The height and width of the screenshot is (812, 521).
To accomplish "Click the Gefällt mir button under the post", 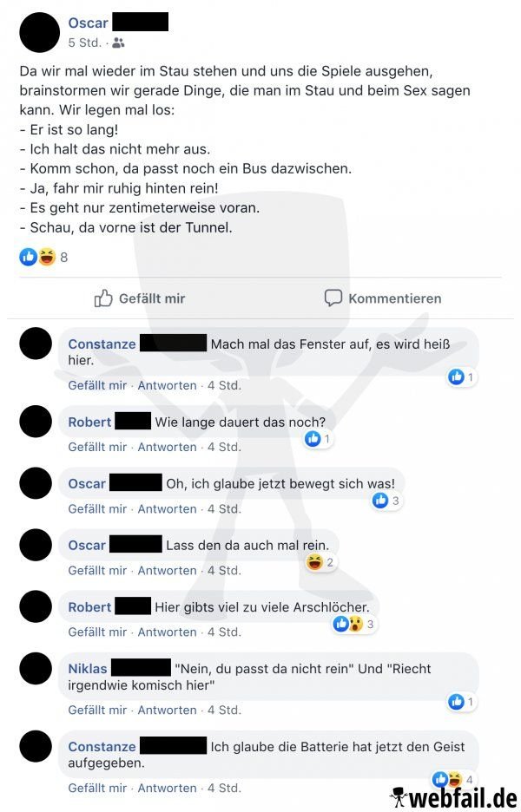I will coord(140,298).
